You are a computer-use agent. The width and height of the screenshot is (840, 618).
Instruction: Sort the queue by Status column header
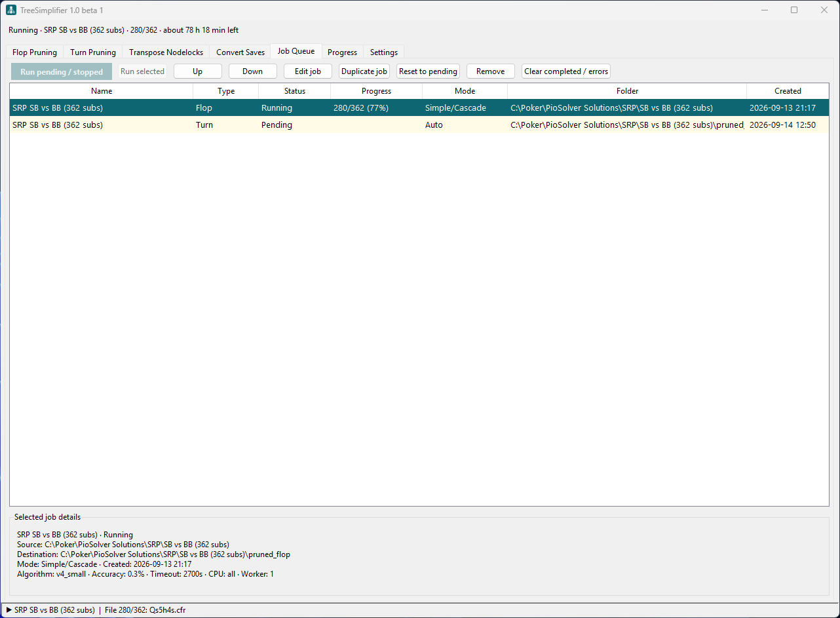click(295, 91)
